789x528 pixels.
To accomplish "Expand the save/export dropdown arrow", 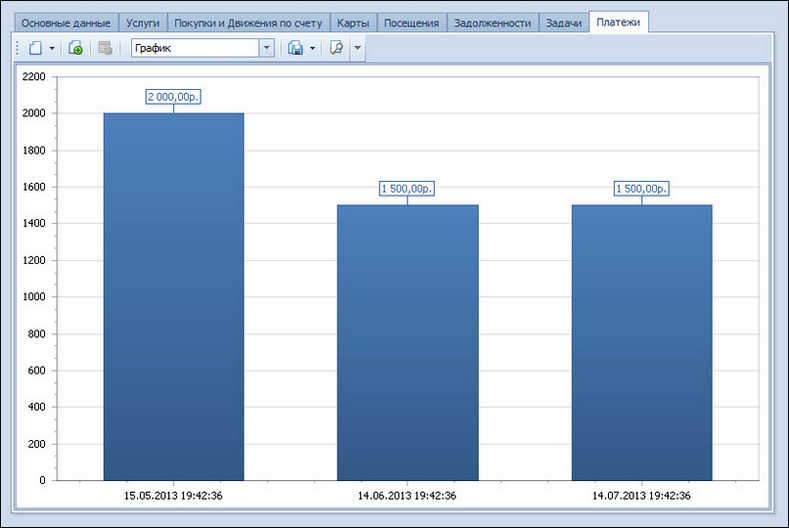I will tap(312, 48).
